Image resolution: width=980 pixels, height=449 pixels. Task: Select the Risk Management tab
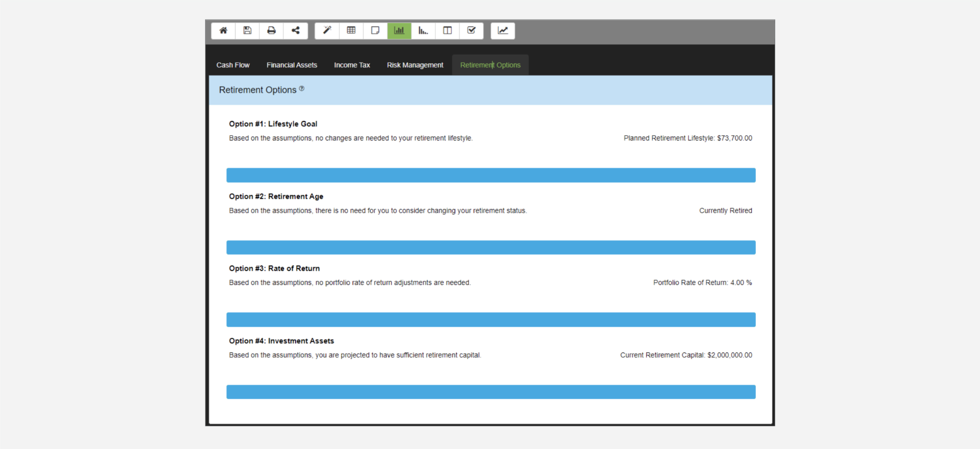click(415, 65)
